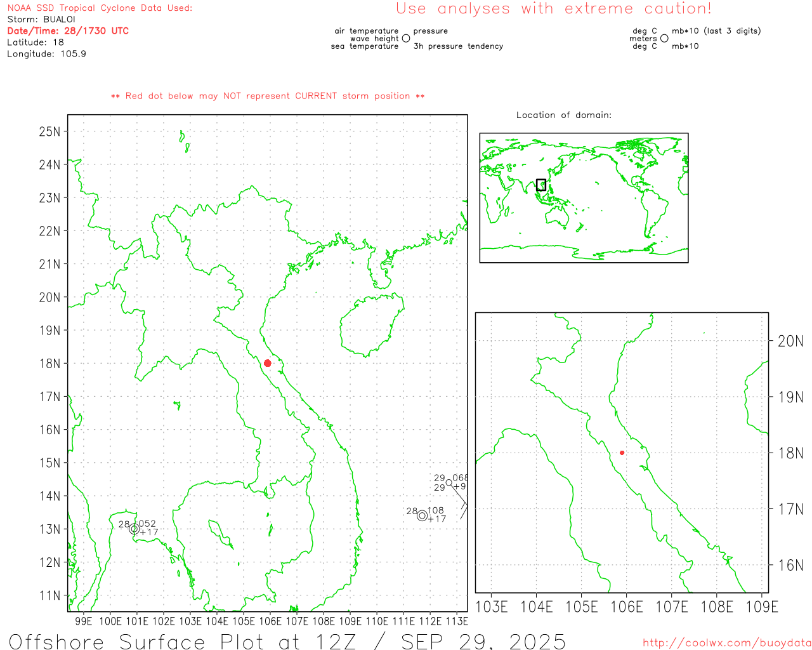The height and width of the screenshot is (650, 812).
Task: Select the station circle with pressure 108
Action: coord(422,515)
